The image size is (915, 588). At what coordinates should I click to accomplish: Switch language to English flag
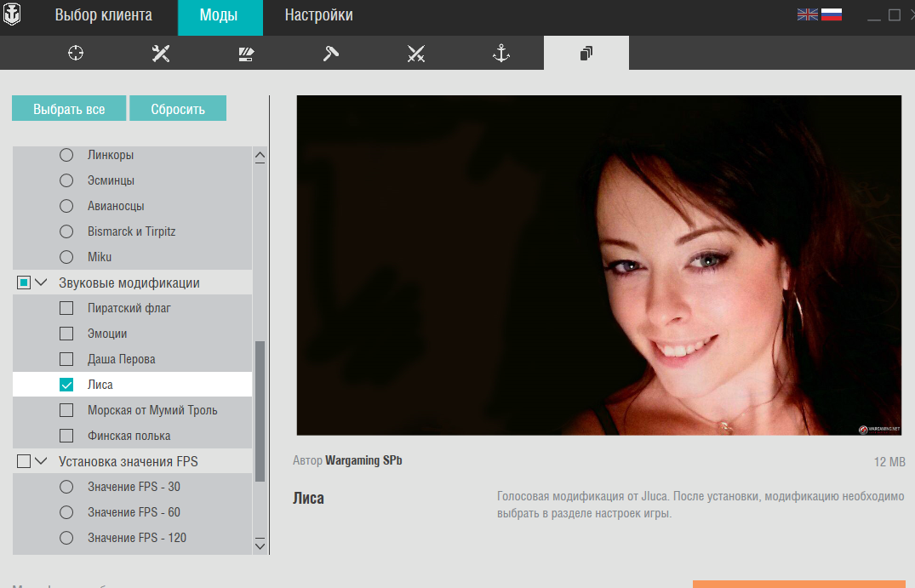tap(807, 14)
